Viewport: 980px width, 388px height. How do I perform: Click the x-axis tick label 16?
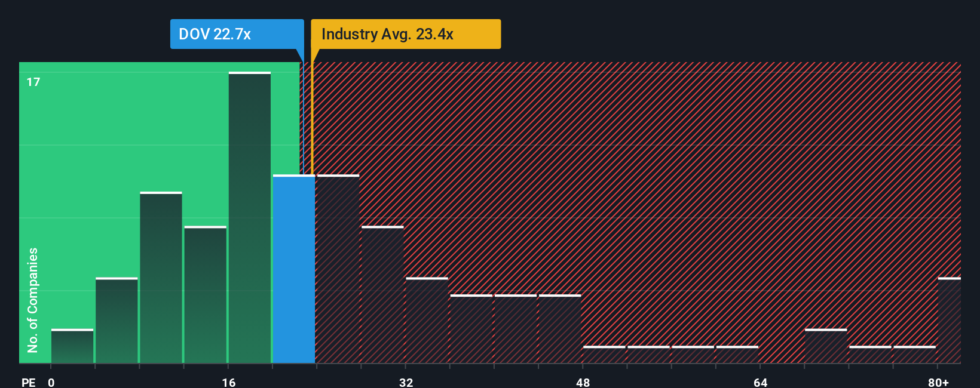(229, 382)
